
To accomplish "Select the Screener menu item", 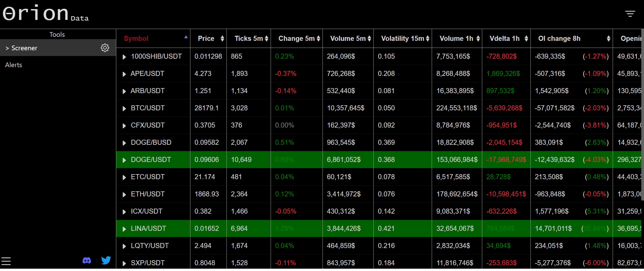I will pos(58,48).
